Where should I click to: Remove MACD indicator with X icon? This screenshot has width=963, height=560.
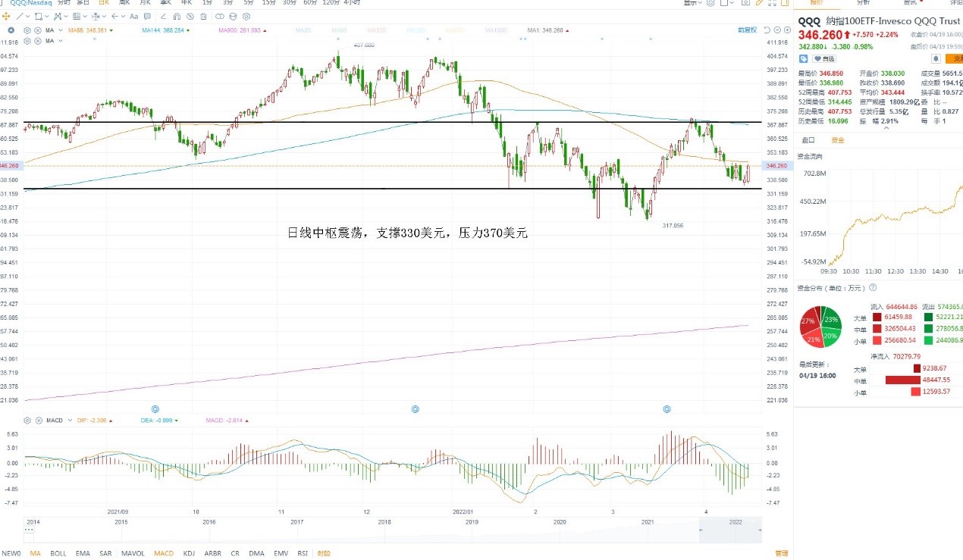coord(38,420)
